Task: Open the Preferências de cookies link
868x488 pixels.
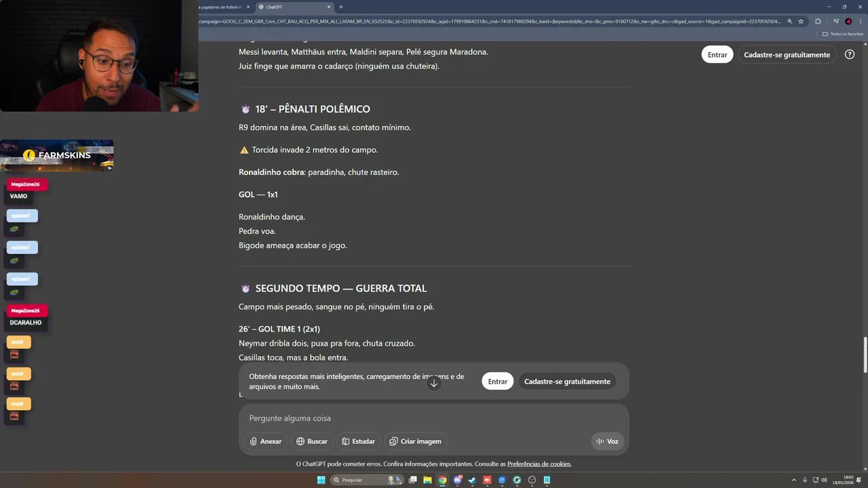Action: [x=539, y=464]
